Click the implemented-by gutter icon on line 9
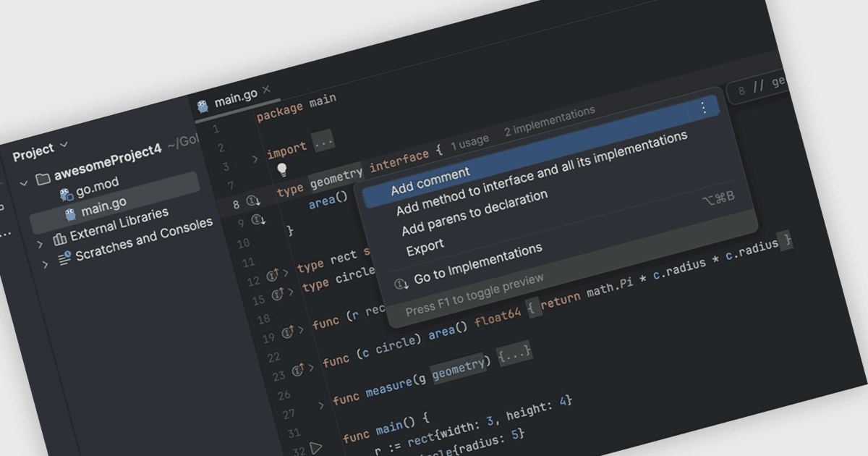The width and height of the screenshot is (868, 456). (x=258, y=220)
